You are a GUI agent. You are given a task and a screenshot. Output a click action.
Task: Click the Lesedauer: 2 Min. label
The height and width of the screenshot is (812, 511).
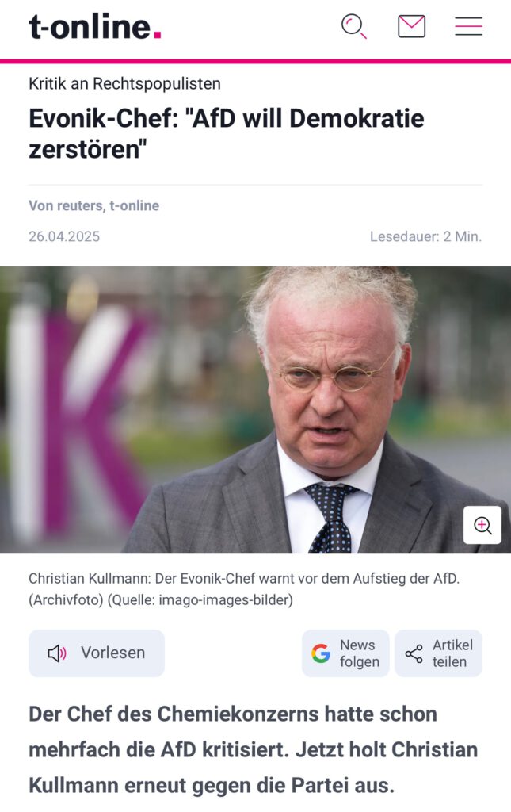(425, 236)
